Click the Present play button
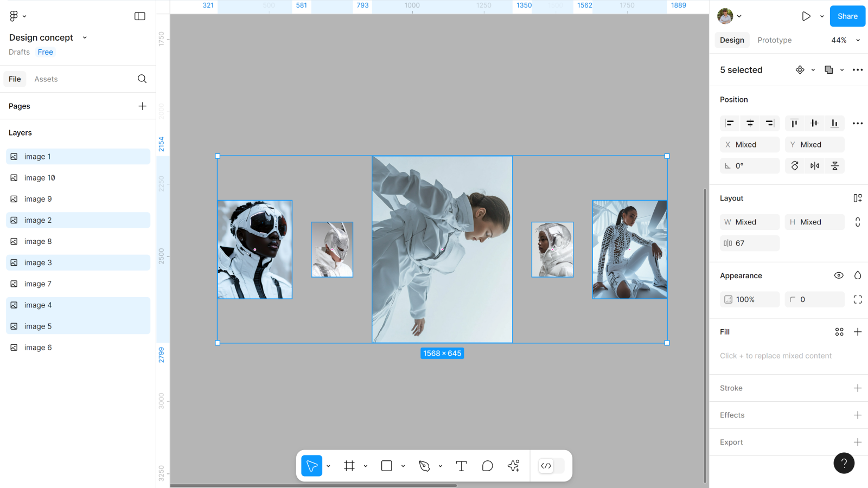868x488 pixels. tap(806, 16)
